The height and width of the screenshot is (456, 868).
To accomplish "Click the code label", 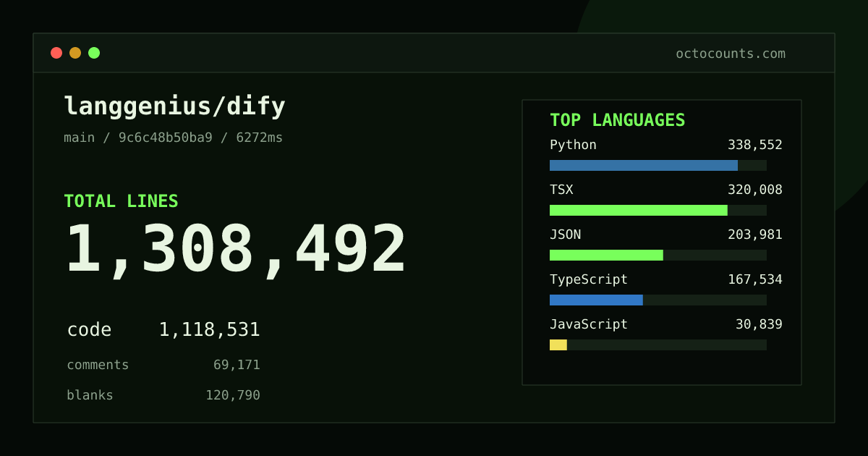I will [x=89, y=330].
